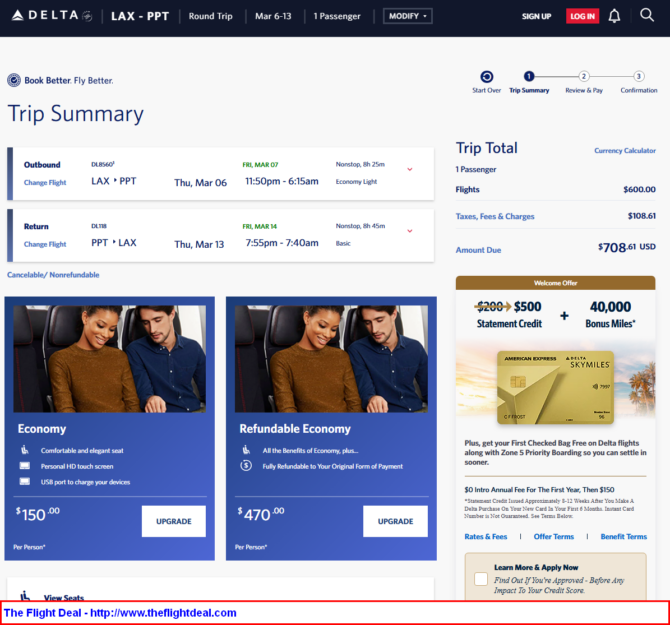The image size is (670, 625).
Task: Click the SkyMiles gold card image
Action: (555, 387)
